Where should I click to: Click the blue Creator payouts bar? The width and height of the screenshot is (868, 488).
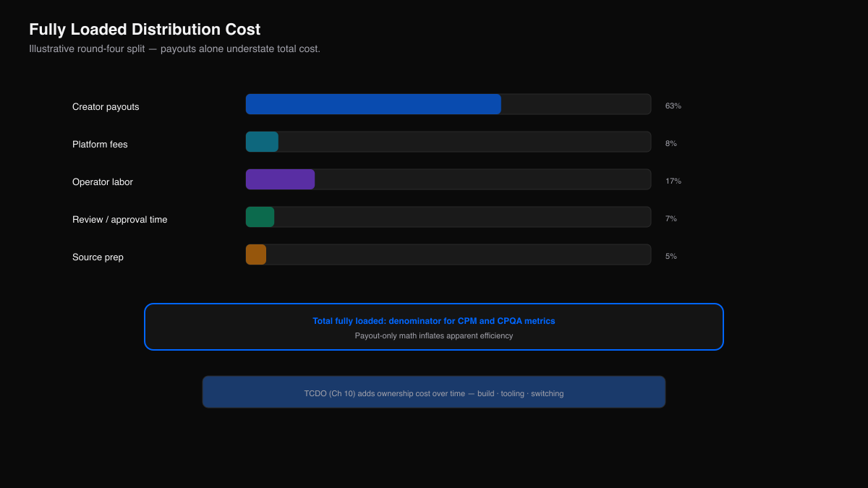(373, 104)
